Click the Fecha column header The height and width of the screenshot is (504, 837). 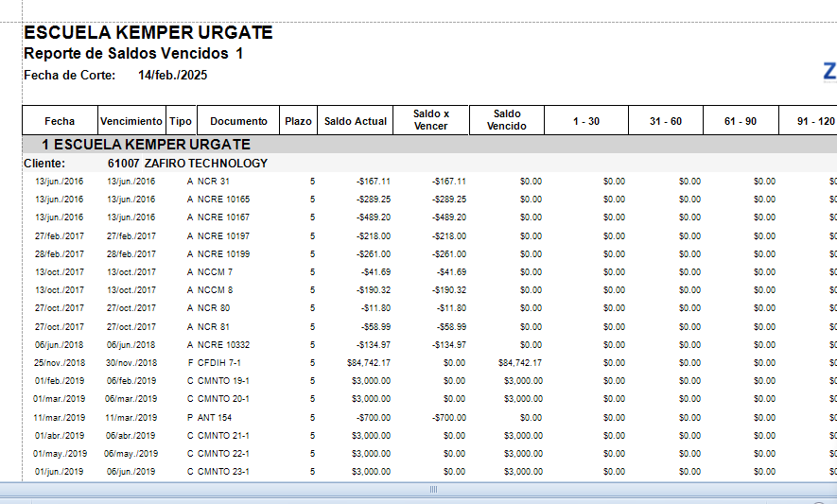(60, 121)
